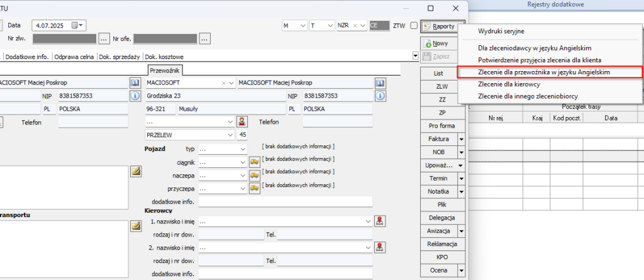Click the contact person icon next to Telefon

tap(243, 121)
